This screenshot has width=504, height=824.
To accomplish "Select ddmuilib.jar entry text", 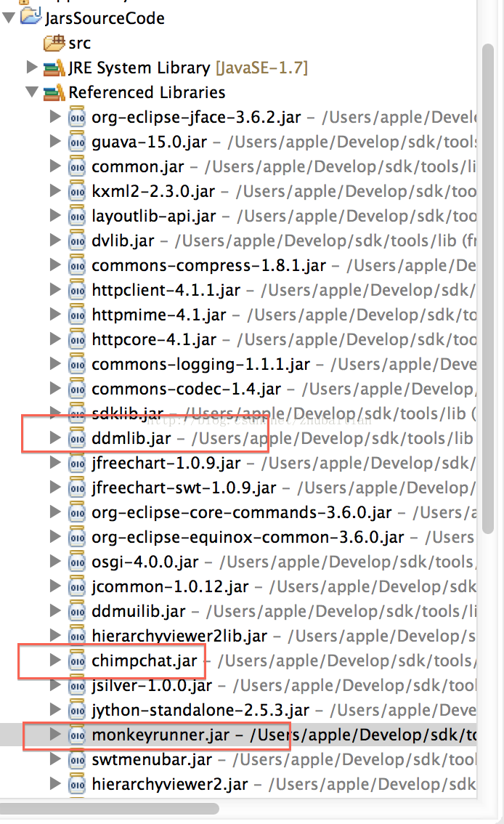I will point(139,611).
